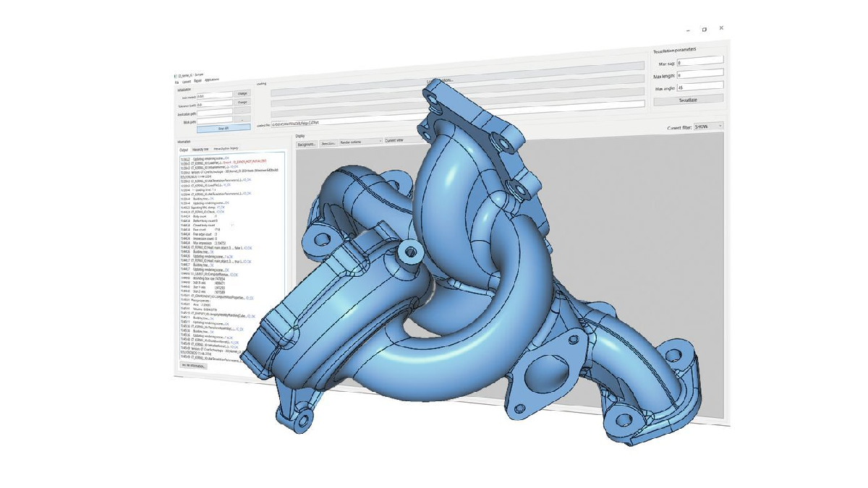Focus the Max angle input field
This screenshot has width=868, height=488.
(700, 87)
